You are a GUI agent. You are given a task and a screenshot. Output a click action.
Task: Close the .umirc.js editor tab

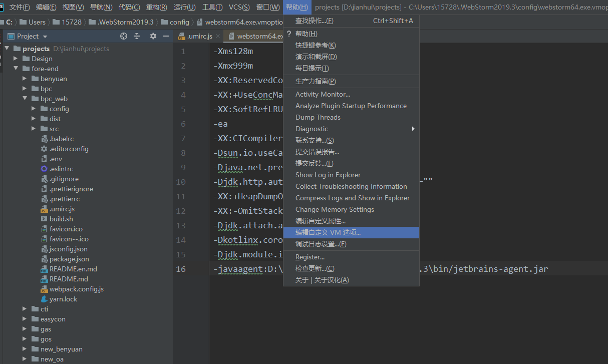click(218, 36)
